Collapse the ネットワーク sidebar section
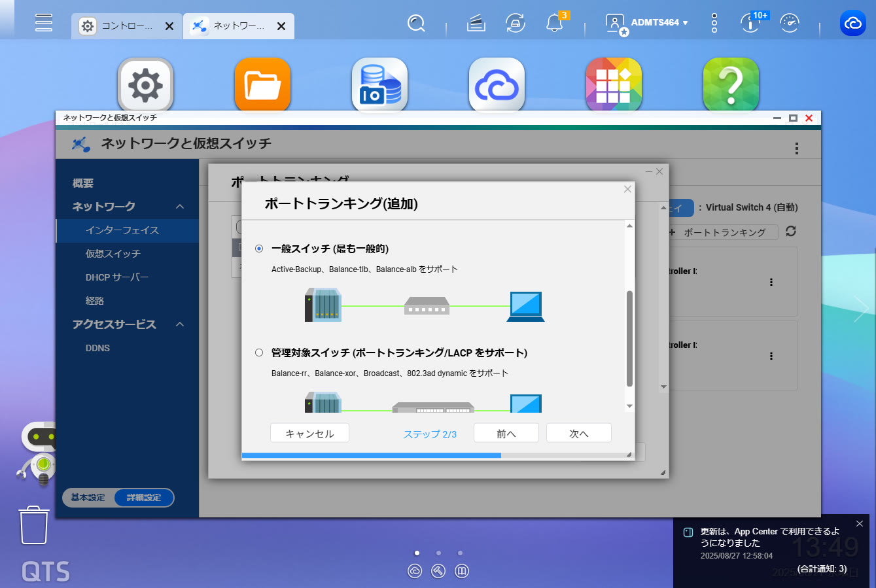The width and height of the screenshot is (876, 588). pyautogui.click(x=180, y=207)
